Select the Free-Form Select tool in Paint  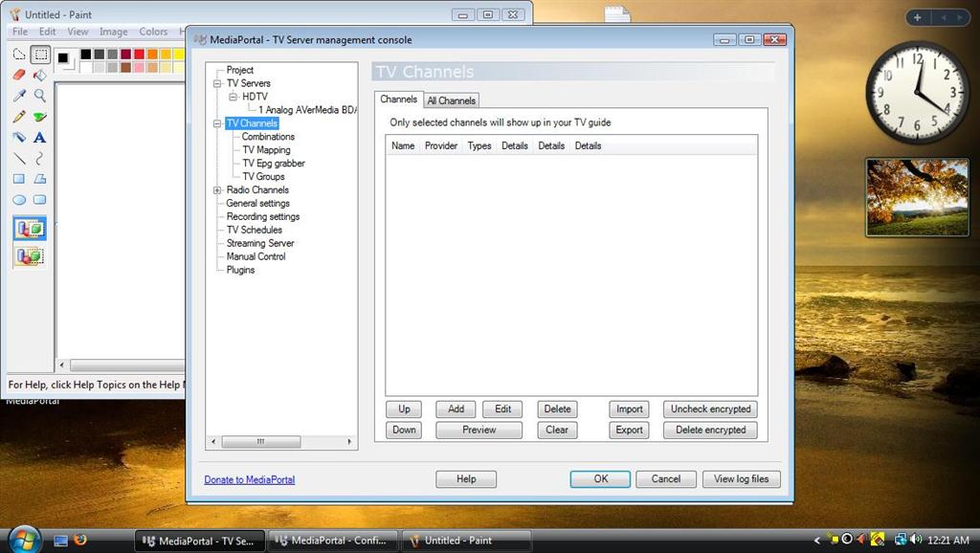19,55
